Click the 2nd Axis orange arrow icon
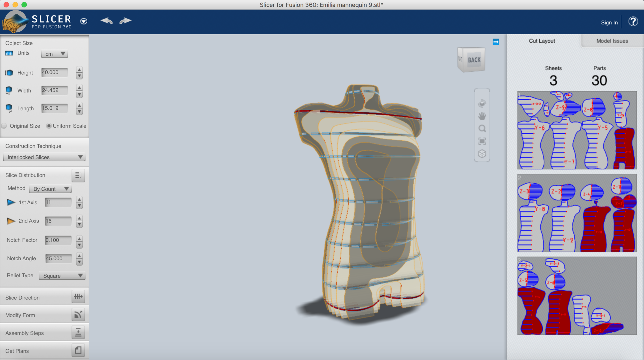644x360 pixels. coord(11,221)
